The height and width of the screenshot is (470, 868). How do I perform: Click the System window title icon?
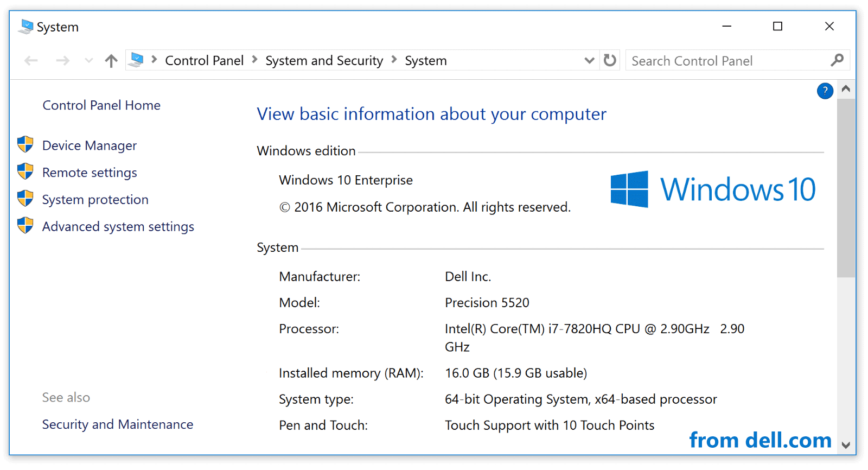(25, 26)
